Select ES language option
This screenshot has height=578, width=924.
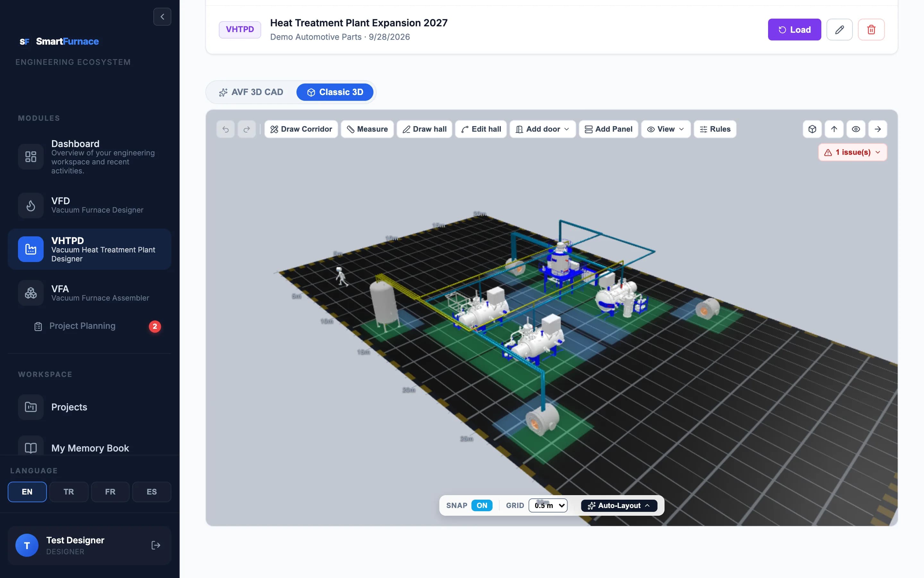(151, 492)
